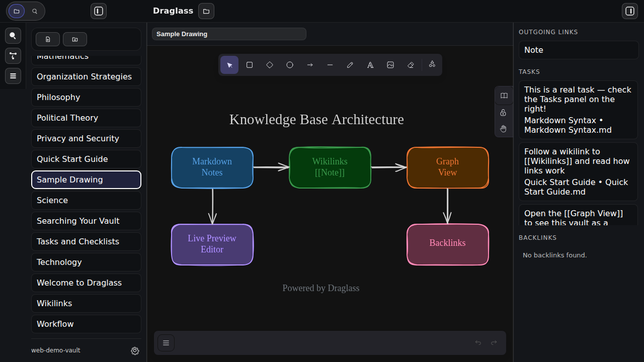
Task: Open vault settings gear
Action: click(135, 351)
